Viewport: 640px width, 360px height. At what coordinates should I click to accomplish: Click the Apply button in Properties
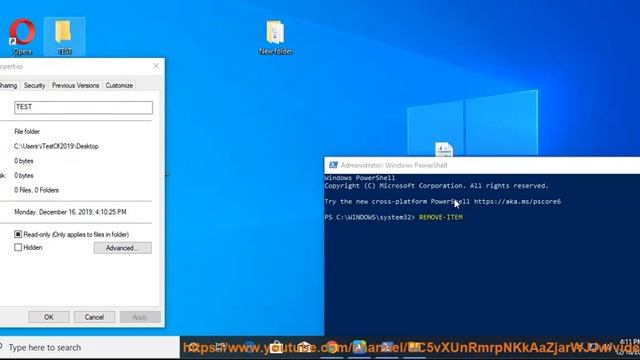(140, 317)
